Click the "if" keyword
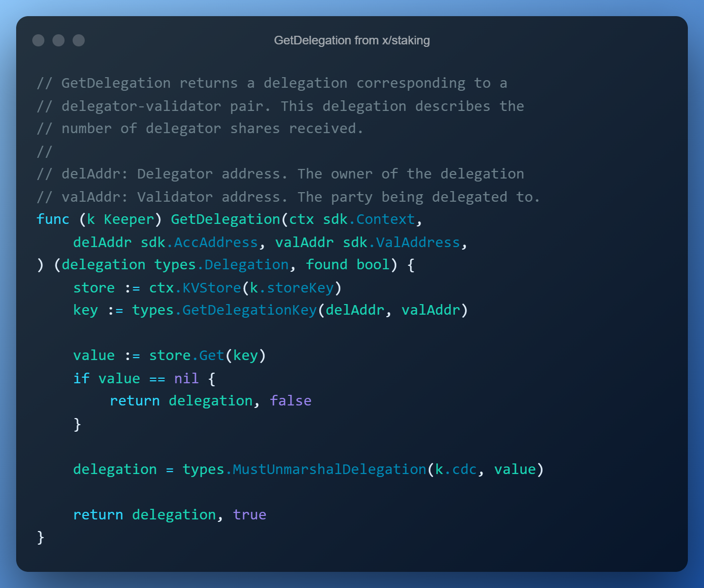The image size is (704, 588). [81, 378]
